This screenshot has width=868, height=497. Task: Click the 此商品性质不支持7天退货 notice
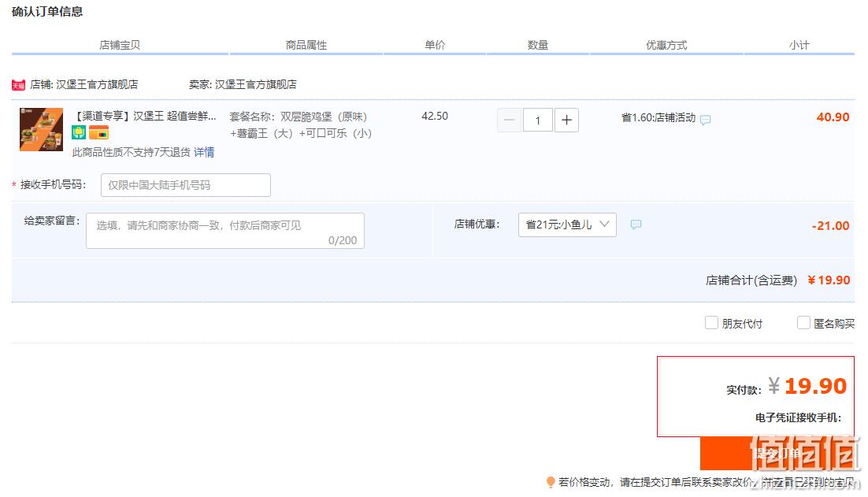click(x=132, y=152)
